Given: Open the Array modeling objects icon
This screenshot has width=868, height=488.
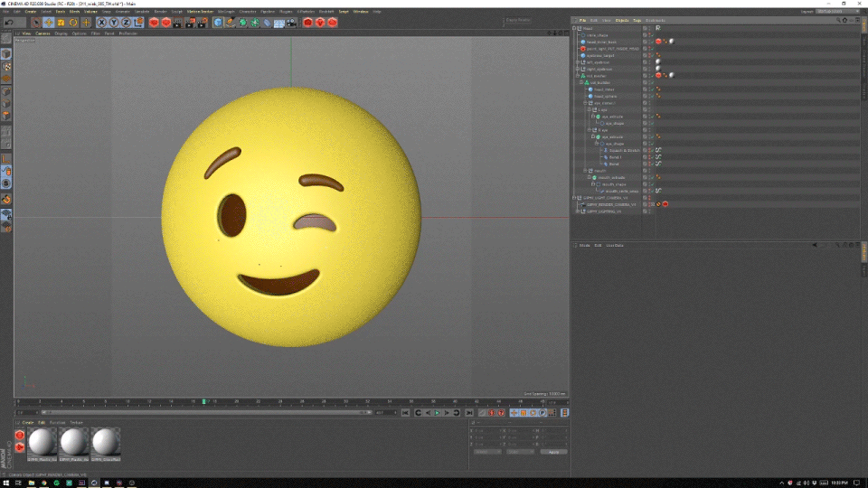Looking at the screenshot, I should click(x=255, y=23).
